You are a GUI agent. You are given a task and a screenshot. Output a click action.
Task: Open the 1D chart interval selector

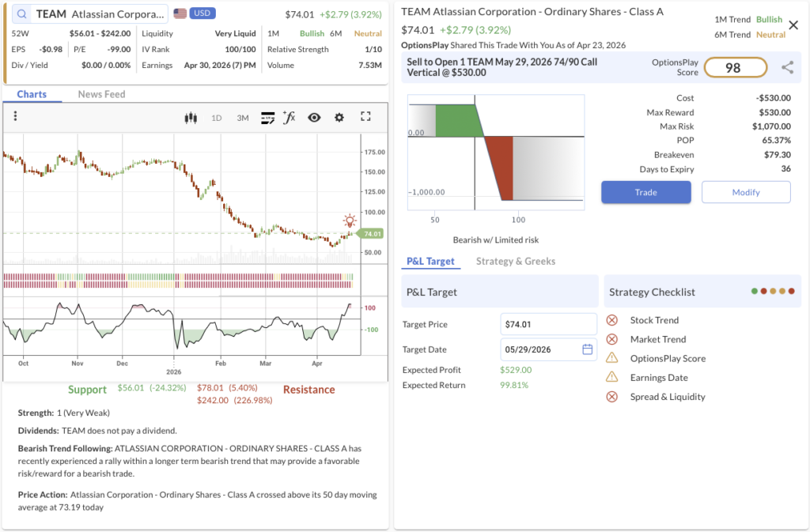coord(216,118)
